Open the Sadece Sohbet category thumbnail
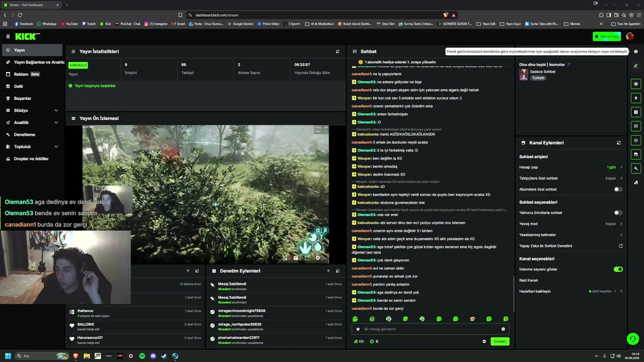Viewport: 644px width, 362px height. (524, 74)
